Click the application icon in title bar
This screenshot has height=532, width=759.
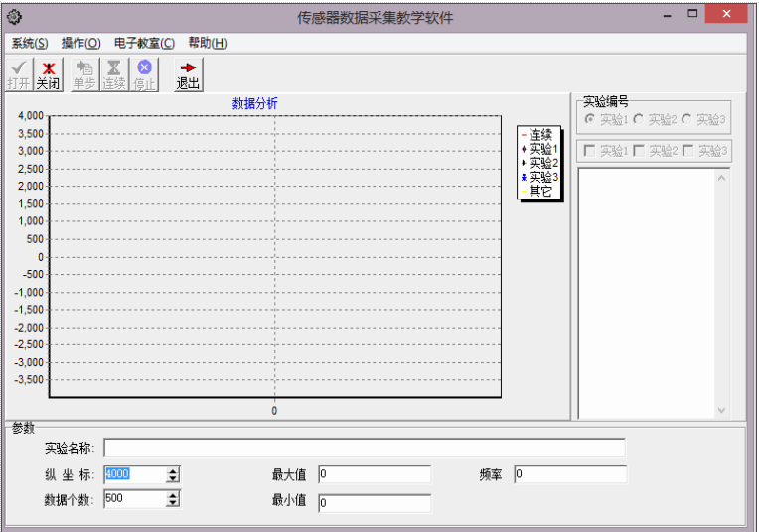pos(14,16)
